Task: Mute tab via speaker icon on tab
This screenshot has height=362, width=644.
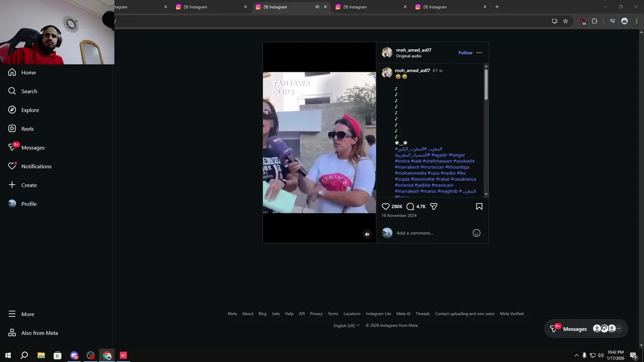Action: (x=317, y=7)
